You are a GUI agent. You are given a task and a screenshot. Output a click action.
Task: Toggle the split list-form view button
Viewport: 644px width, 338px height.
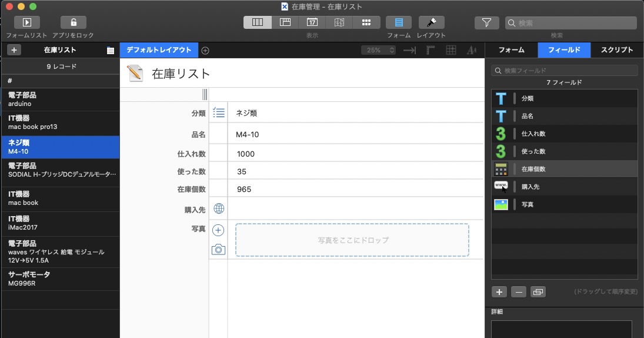pyautogui.click(x=258, y=22)
